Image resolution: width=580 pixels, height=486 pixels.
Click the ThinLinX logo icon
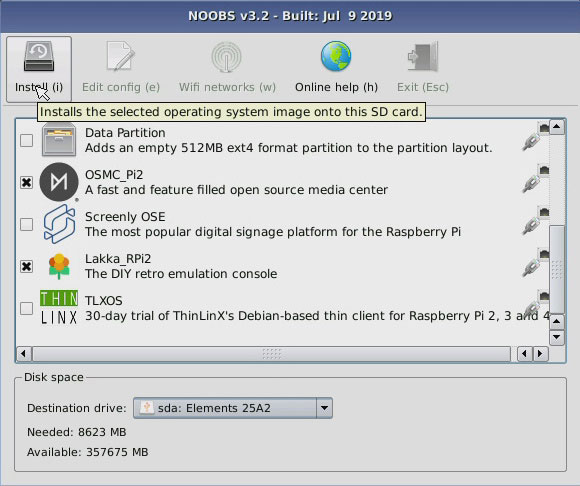(59, 308)
